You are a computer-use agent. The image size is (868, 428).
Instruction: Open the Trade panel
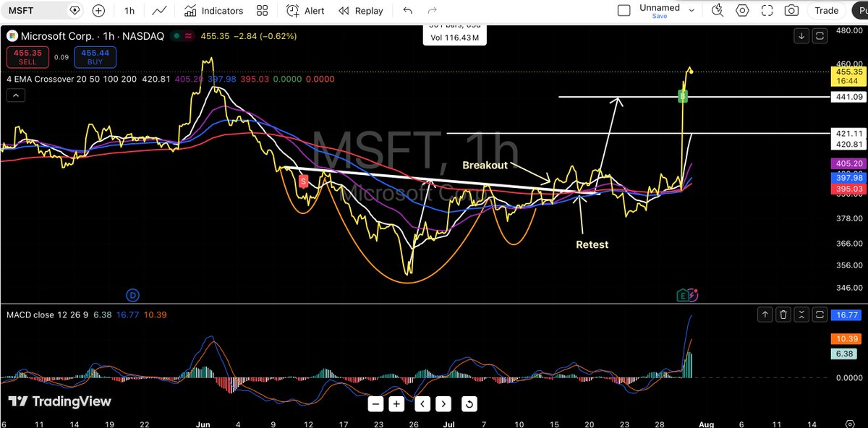click(x=827, y=11)
